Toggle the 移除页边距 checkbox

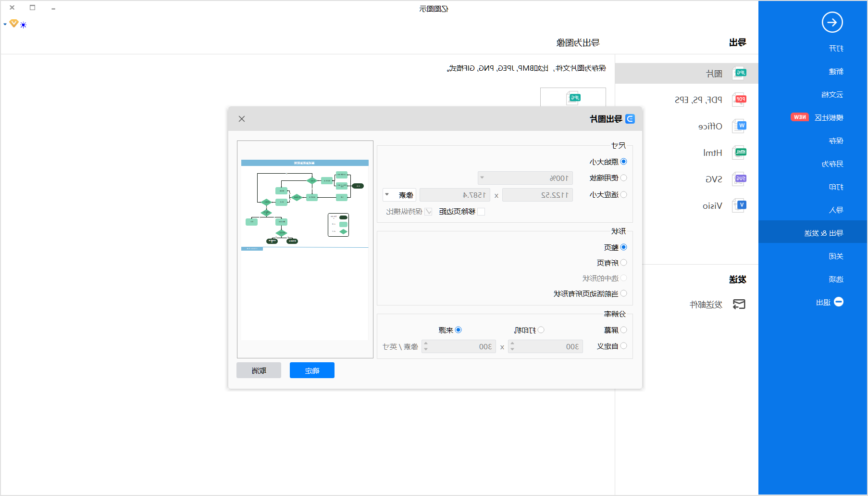(481, 212)
